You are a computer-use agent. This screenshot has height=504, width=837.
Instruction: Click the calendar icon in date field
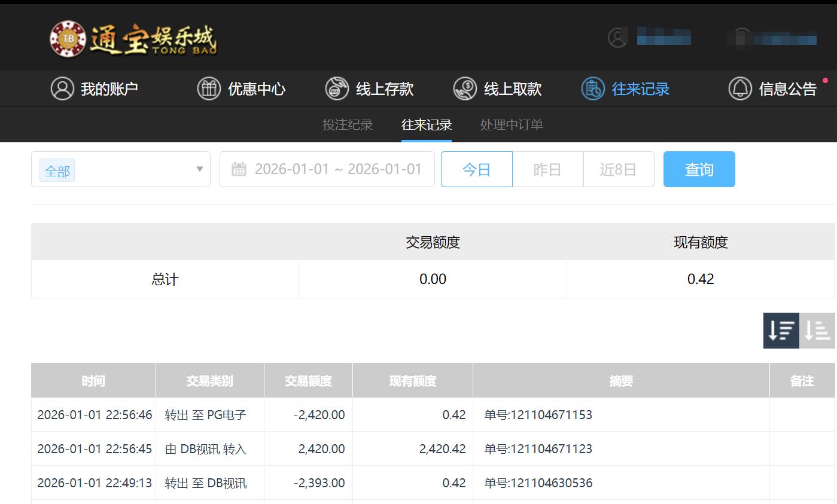tap(239, 169)
